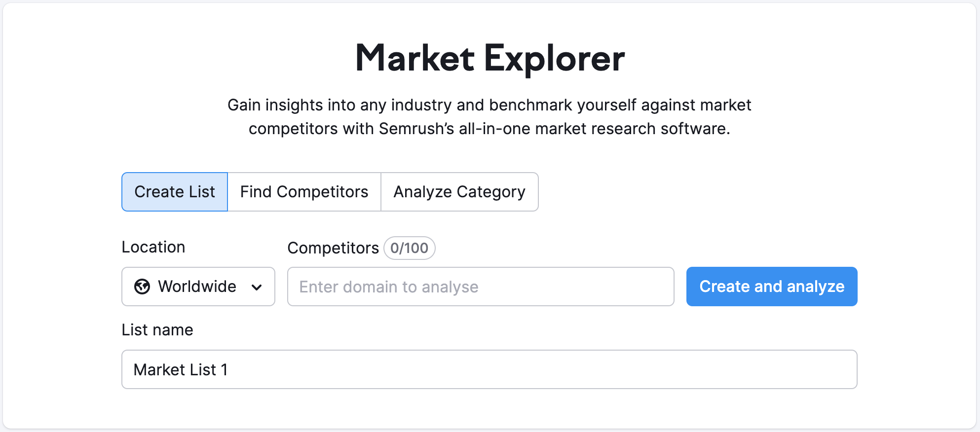Image resolution: width=980 pixels, height=432 pixels.
Task: Focus the Enter domain to analyse field
Action: click(x=481, y=287)
